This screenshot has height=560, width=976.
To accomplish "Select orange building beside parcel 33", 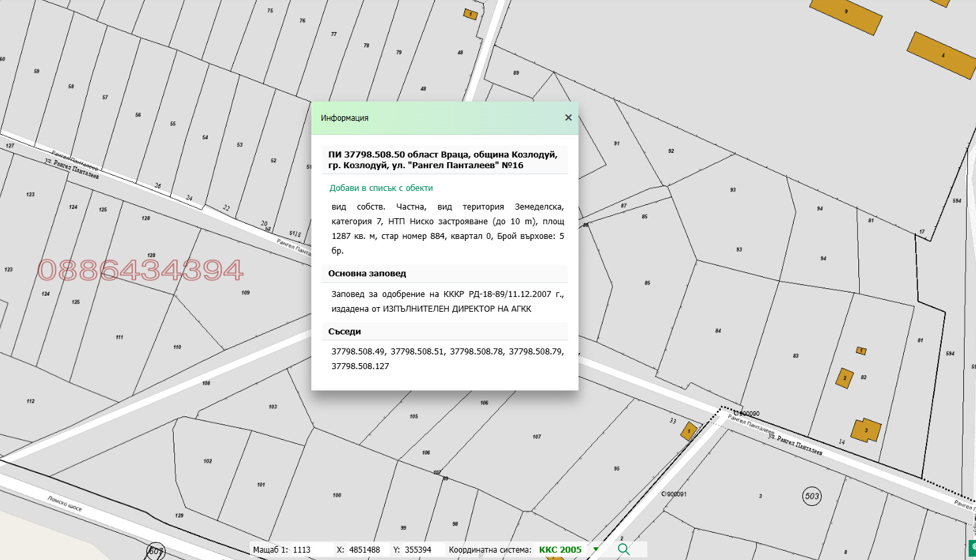I will tap(689, 432).
